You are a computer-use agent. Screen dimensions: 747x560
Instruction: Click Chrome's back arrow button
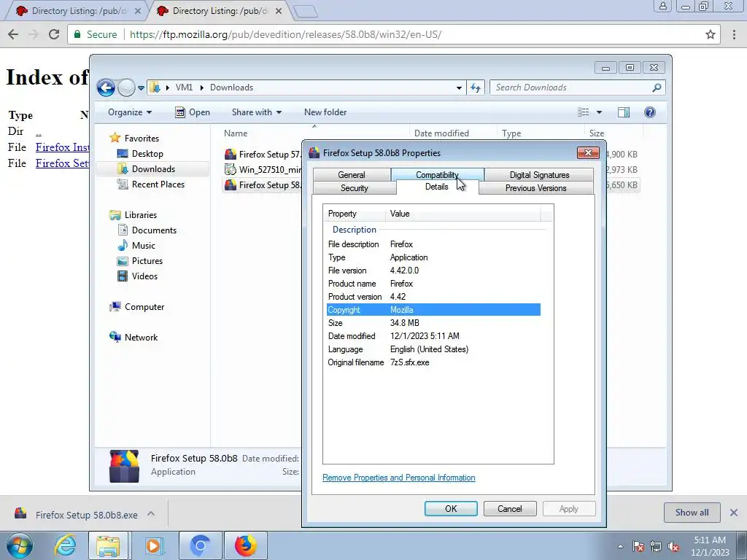click(13, 34)
